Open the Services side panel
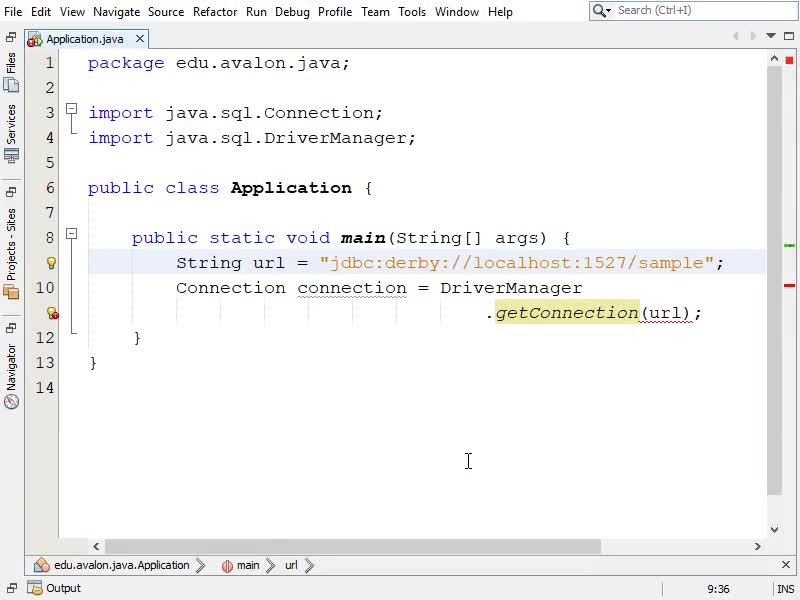800x600 pixels. tap(11, 133)
